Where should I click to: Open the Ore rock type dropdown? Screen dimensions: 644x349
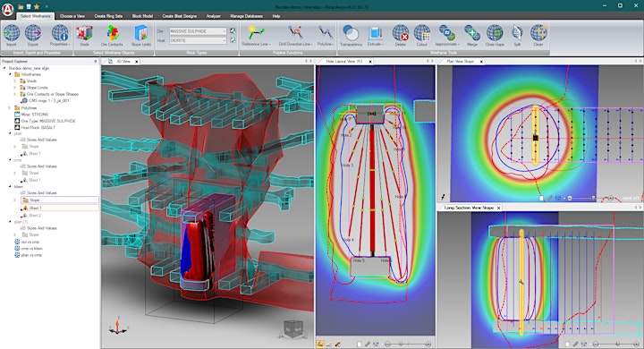(x=198, y=31)
